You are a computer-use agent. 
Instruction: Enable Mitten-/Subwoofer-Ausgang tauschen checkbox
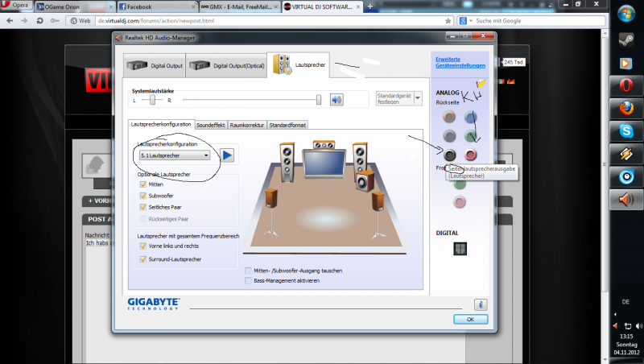248,271
